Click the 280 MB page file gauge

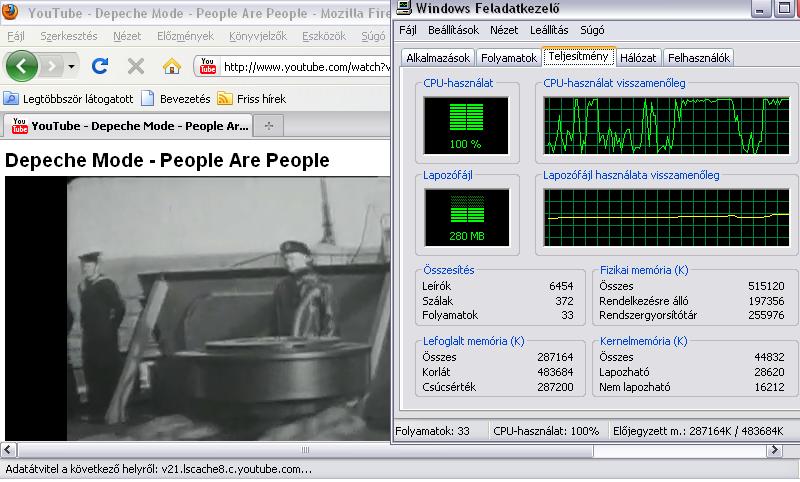(x=466, y=218)
